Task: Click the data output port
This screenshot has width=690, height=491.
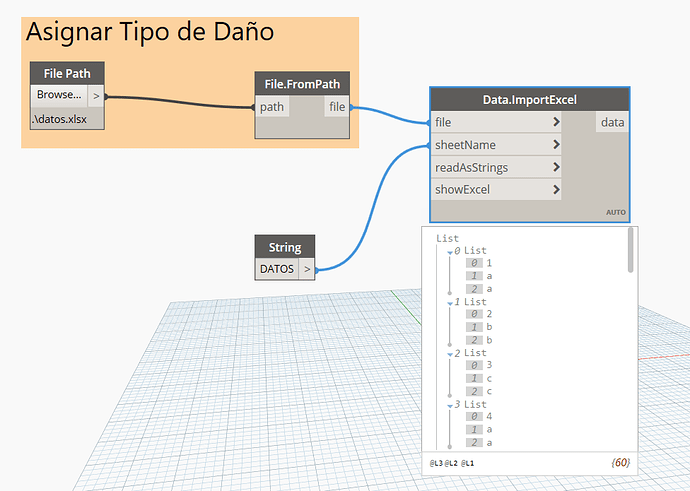Action: [613, 122]
